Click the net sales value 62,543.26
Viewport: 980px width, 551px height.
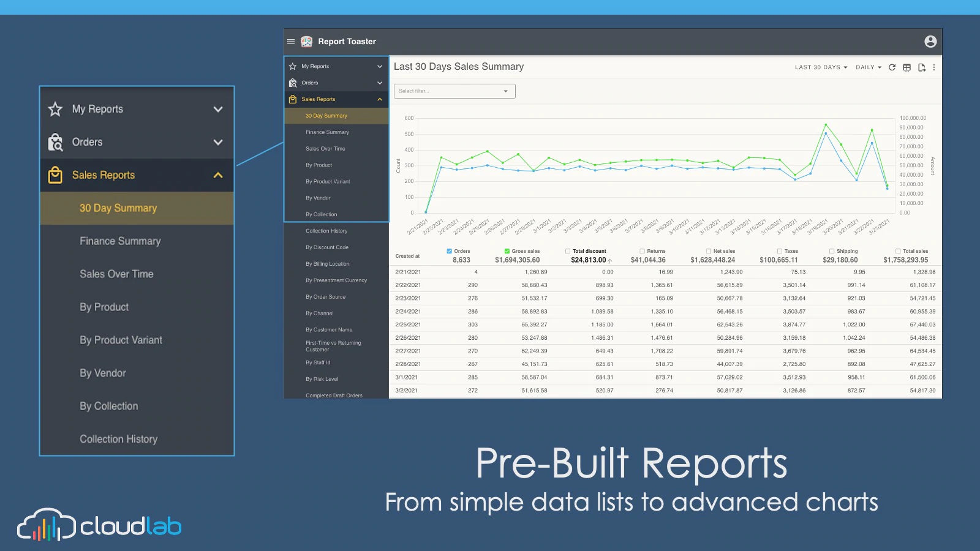[x=729, y=324]
